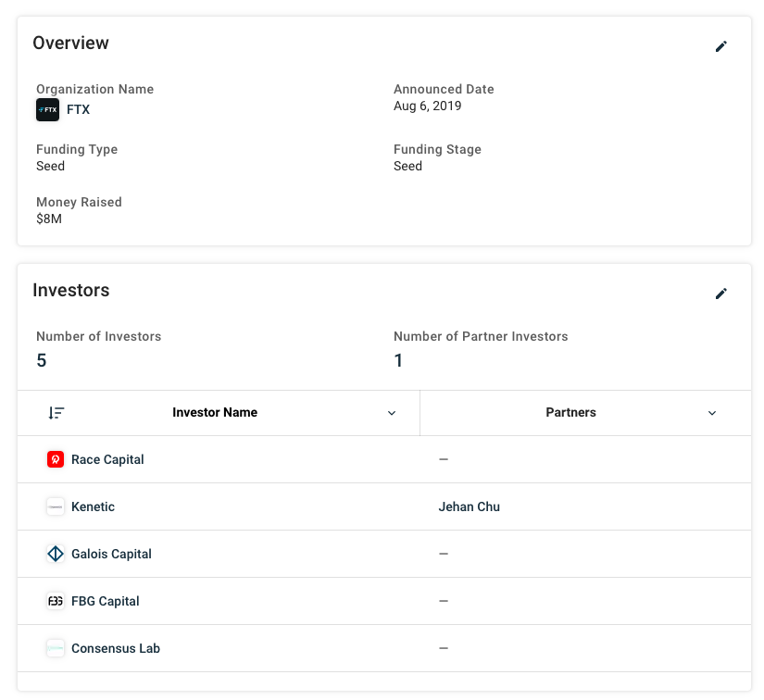This screenshot has height=700, width=764.
Task: Open partner Jehan Chu profile
Action: 470,506
